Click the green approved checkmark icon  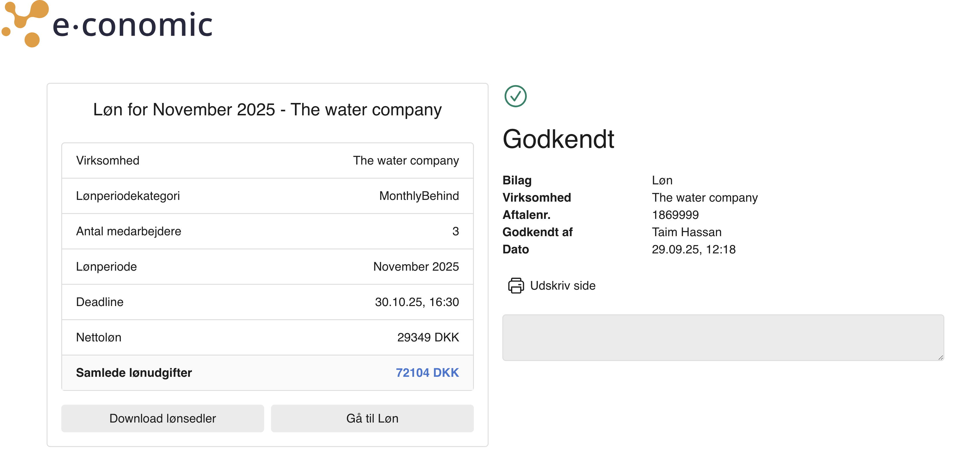pos(515,96)
